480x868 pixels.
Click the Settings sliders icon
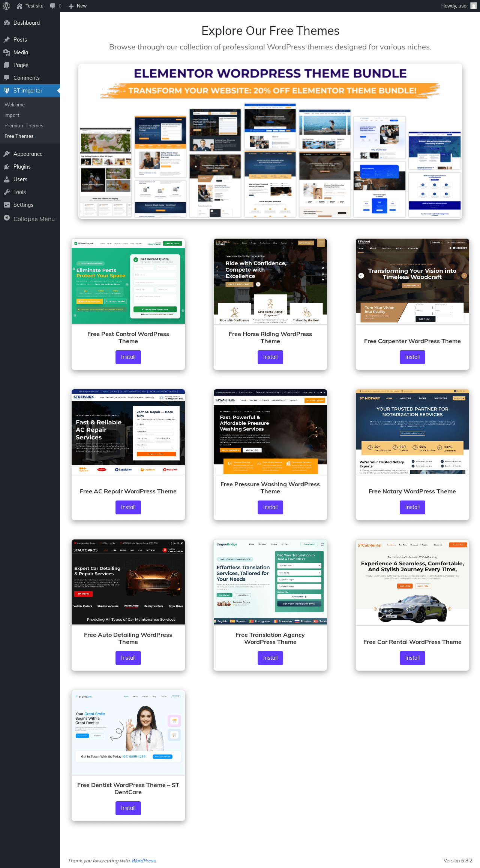point(7,205)
